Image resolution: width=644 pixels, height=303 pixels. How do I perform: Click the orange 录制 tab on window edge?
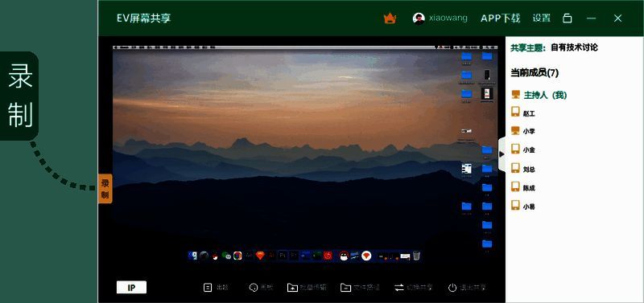click(x=105, y=189)
